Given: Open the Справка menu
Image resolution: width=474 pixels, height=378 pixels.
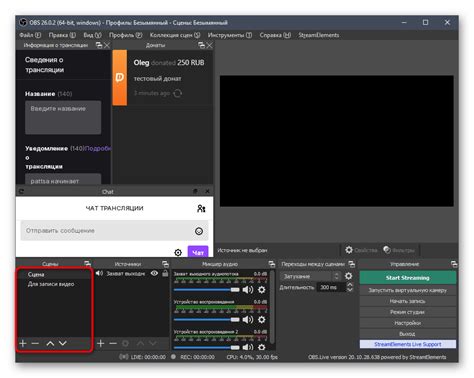Looking at the screenshot, I should pyautogui.click(x=275, y=35).
